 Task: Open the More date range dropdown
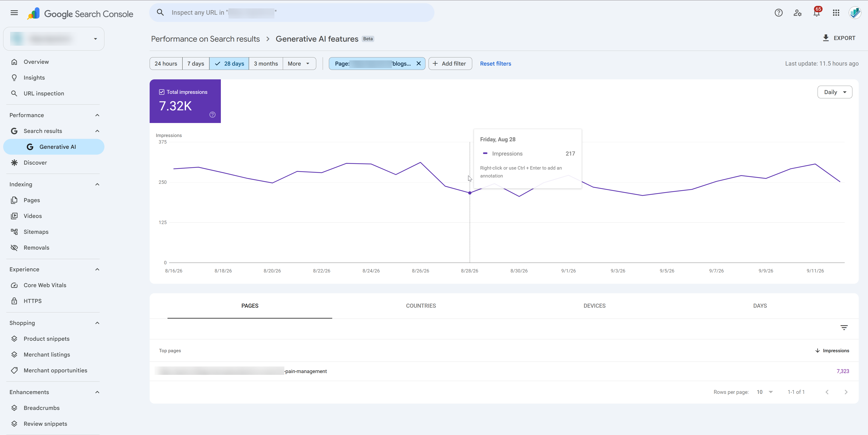tap(299, 64)
